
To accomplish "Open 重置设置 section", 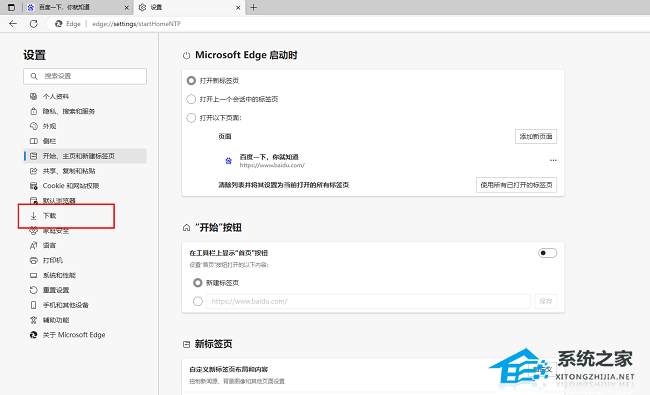I will tap(85, 291).
